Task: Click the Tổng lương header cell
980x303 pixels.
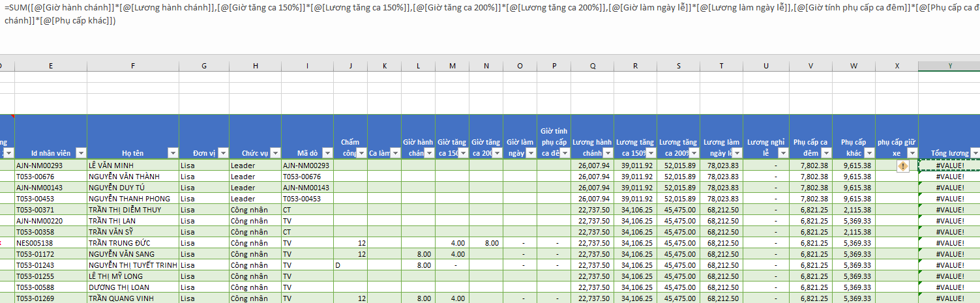Action: (949, 137)
